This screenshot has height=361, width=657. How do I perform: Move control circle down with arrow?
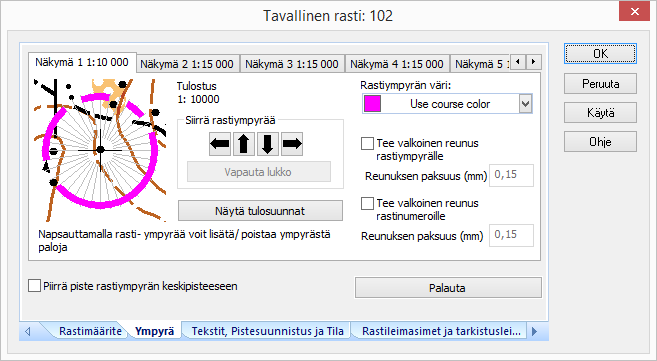[268, 144]
